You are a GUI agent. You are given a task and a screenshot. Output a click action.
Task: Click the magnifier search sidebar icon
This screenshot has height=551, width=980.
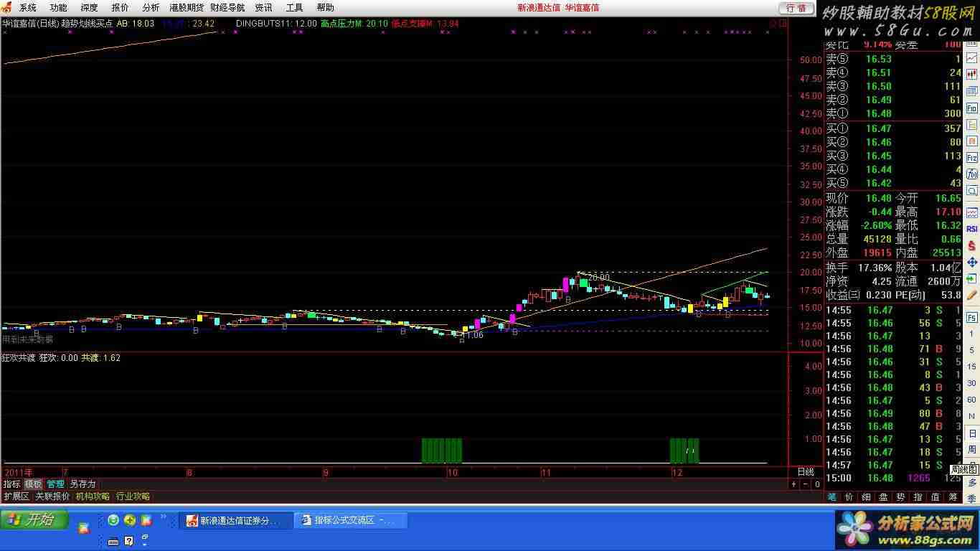972,191
